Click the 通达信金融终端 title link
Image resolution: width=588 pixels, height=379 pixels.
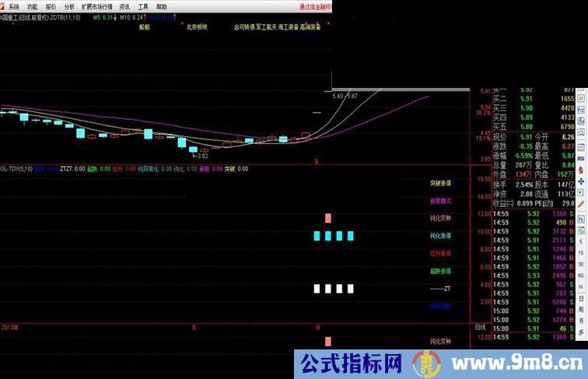coord(303,5)
